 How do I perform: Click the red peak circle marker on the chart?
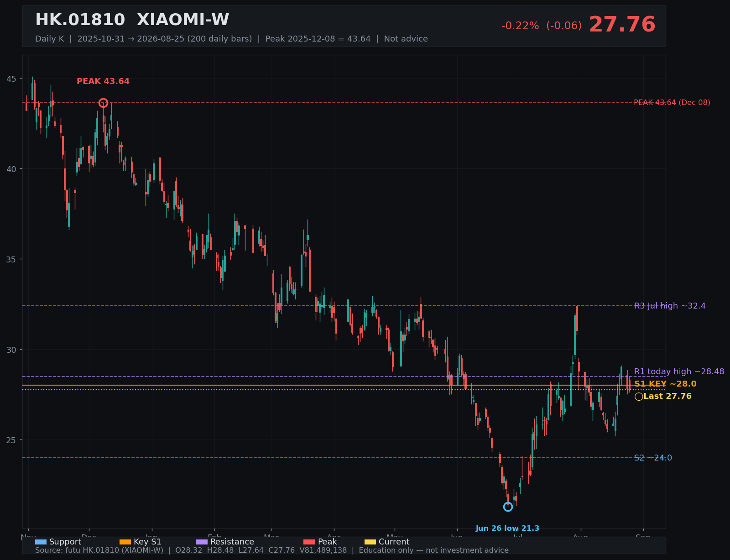click(x=103, y=103)
